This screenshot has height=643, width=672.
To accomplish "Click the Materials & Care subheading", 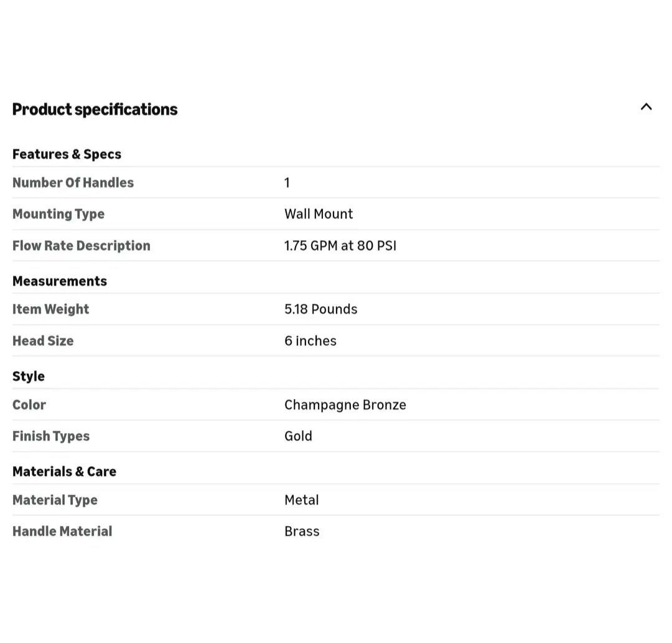I will 64,471.
